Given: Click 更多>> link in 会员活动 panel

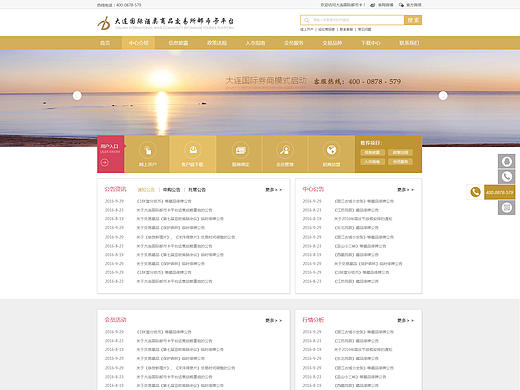Looking at the screenshot, I should (x=274, y=320).
